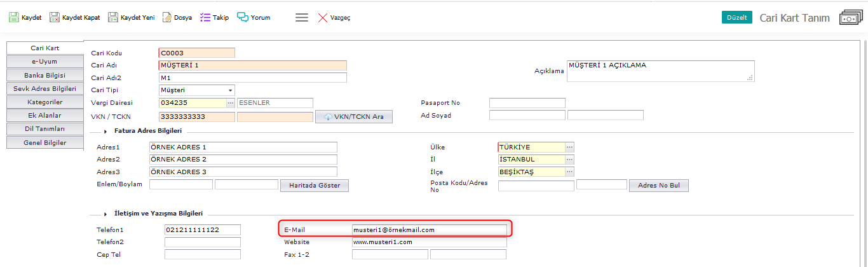Image resolution: width=868 pixels, height=267 pixels.
Task: Open the Yorum comment icon
Action: [x=242, y=18]
